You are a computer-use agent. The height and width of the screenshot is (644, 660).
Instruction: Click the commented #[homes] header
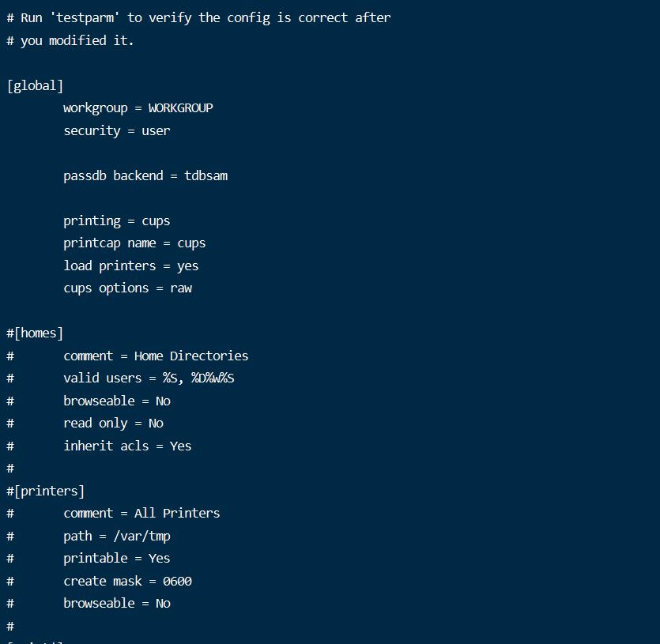click(x=35, y=333)
